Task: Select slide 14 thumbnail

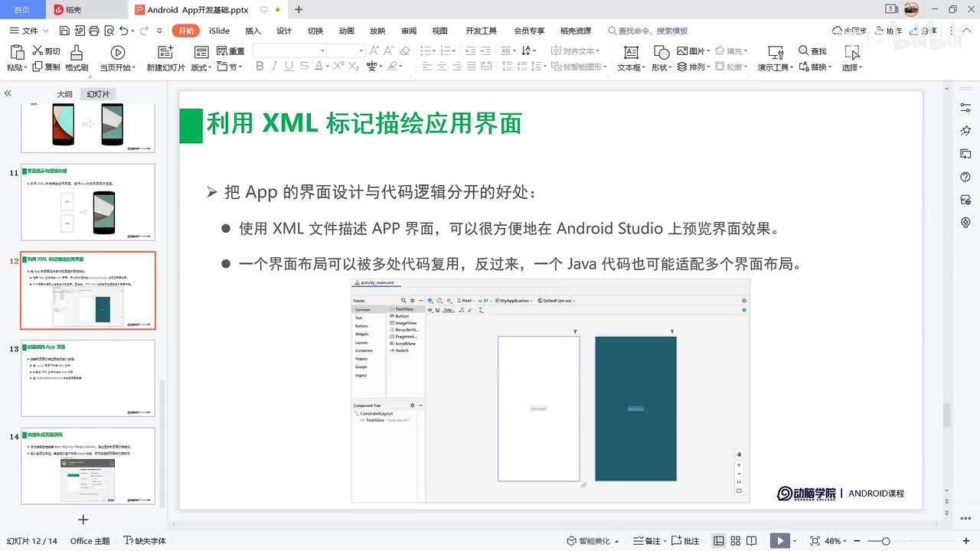Action: [88, 466]
